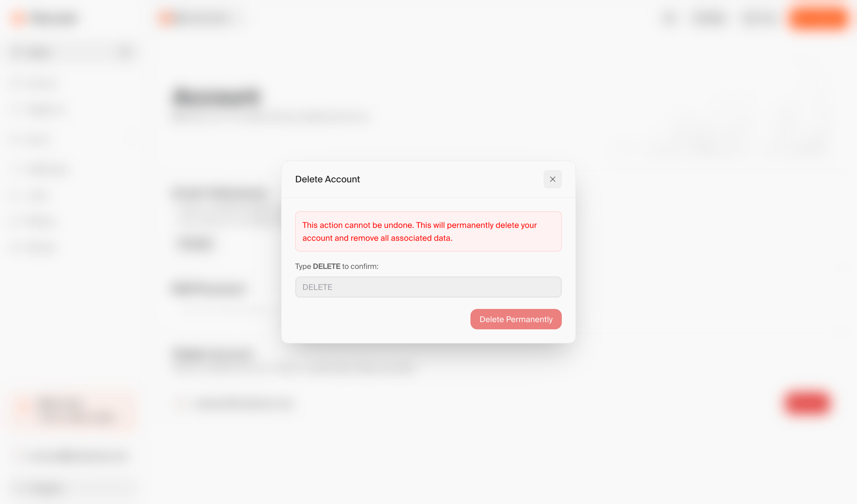Focus the DELETE confirmation input field
This screenshot has width=857, height=504.
click(x=428, y=287)
